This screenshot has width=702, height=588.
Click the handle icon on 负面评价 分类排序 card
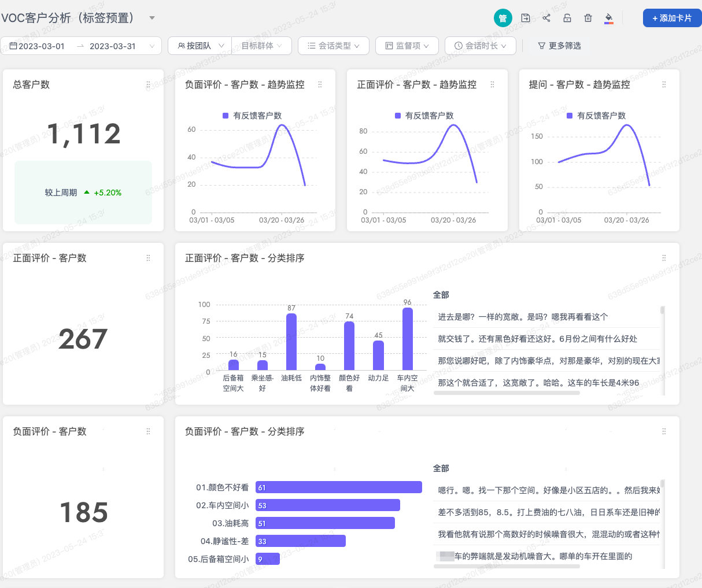click(x=664, y=431)
